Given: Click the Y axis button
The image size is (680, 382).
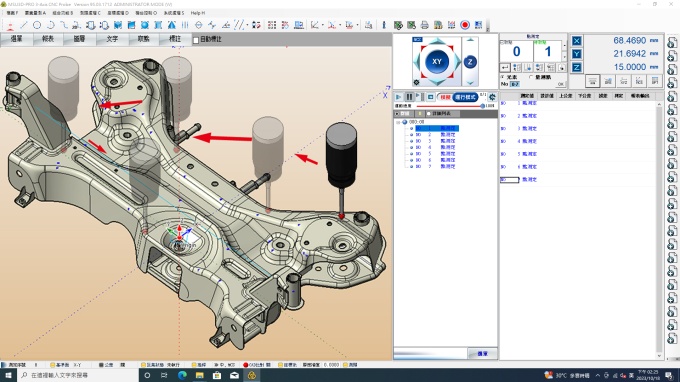Looking at the screenshot, I should (576, 54).
